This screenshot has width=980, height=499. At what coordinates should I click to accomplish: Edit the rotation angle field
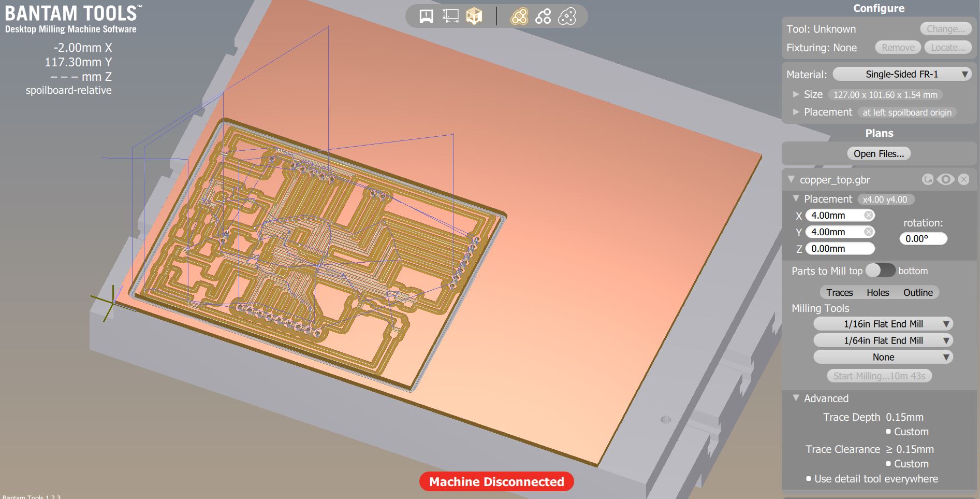(x=923, y=239)
